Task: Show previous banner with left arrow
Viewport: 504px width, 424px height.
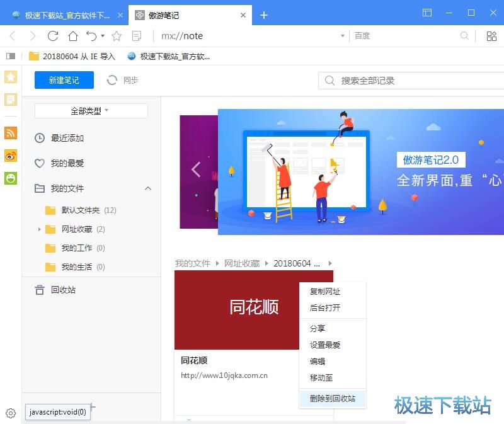Action: tap(196, 169)
